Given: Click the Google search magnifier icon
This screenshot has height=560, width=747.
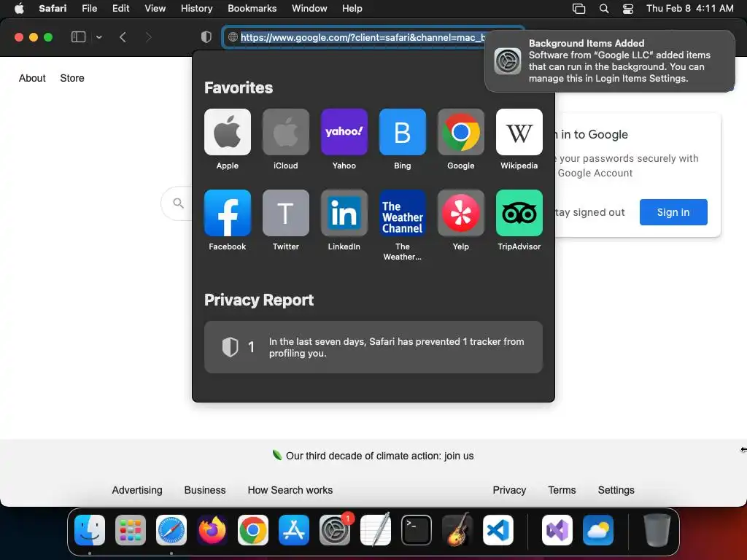Looking at the screenshot, I should [x=178, y=203].
